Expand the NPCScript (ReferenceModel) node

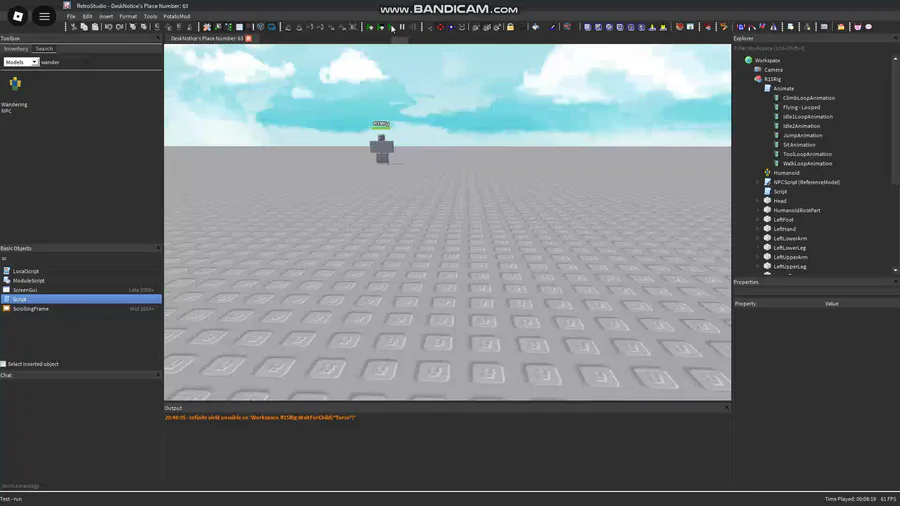point(758,182)
